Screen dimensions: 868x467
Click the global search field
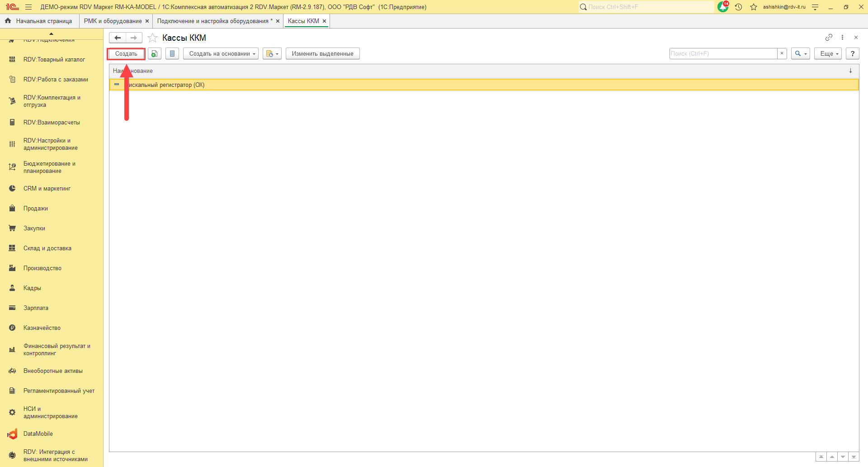point(646,7)
